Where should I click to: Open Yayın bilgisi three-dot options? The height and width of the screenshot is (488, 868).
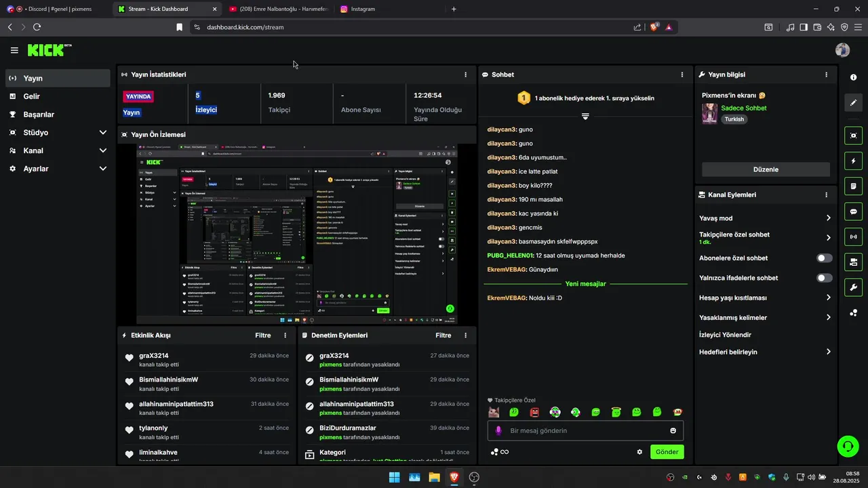(826, 75)
